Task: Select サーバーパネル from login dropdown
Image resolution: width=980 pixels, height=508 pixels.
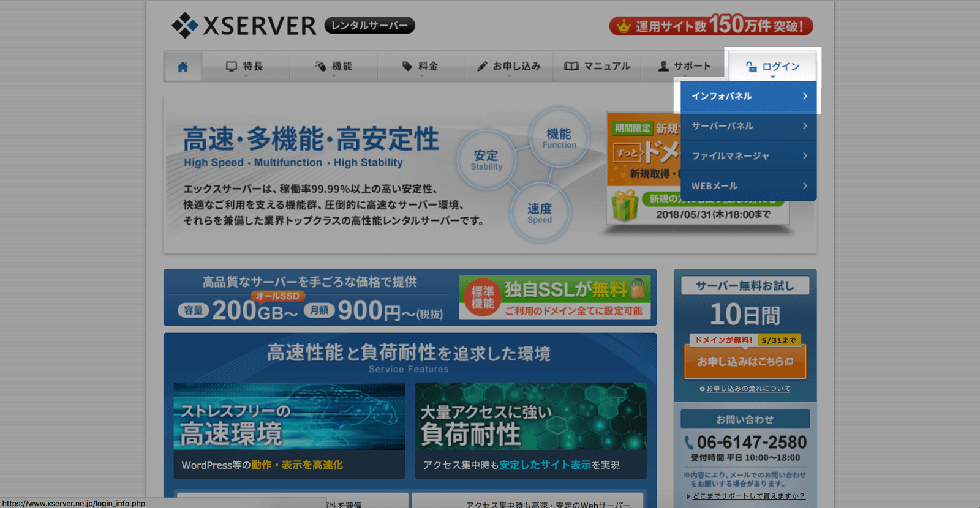Action: pos(748,126)
